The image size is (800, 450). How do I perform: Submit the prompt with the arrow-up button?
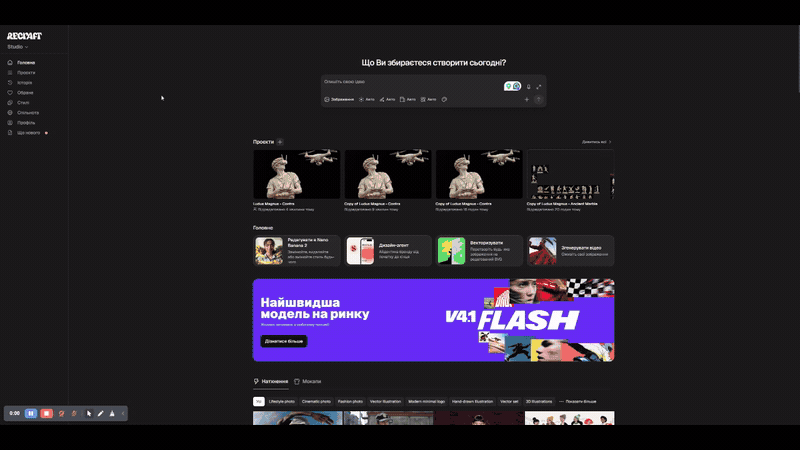[538, 99]
